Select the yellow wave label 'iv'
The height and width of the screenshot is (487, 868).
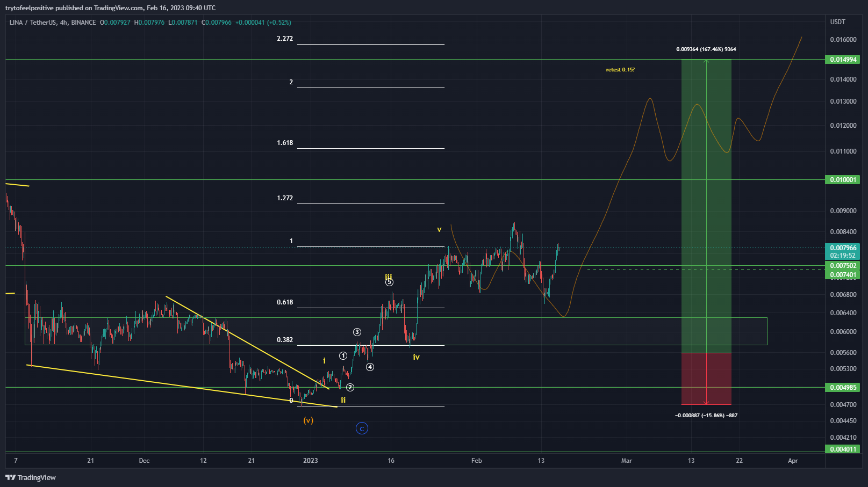tap(416, 357)
